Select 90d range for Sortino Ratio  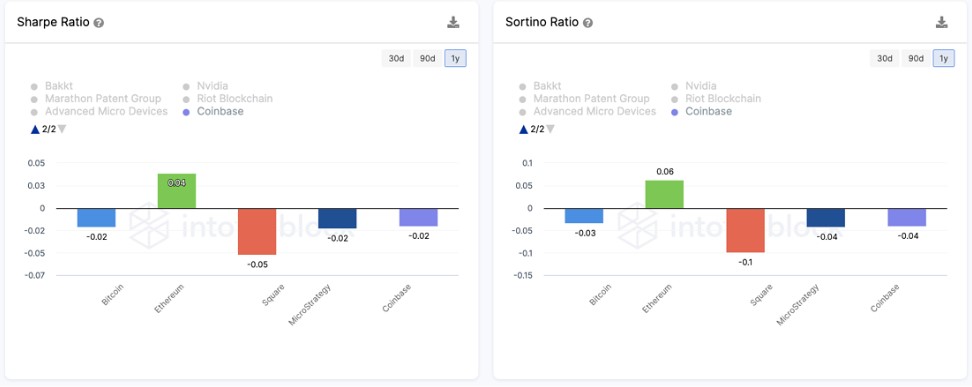[916, 58]
